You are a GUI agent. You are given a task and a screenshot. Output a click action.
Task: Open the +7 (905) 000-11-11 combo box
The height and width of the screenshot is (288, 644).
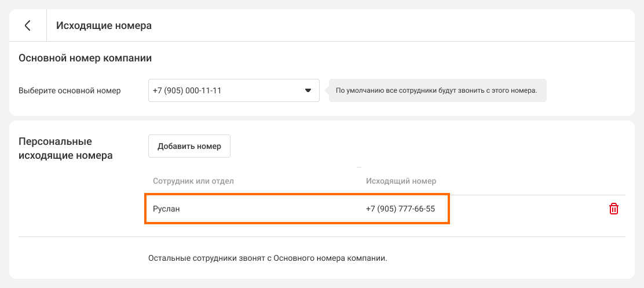(x=226, y=91)
